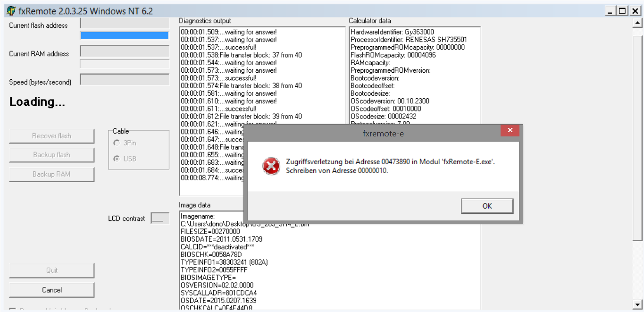The width and height of the screenshot is (644, 312).
Task: Minimize the fxRemote window
Action: pyautogui.click(x=611, y=11)
